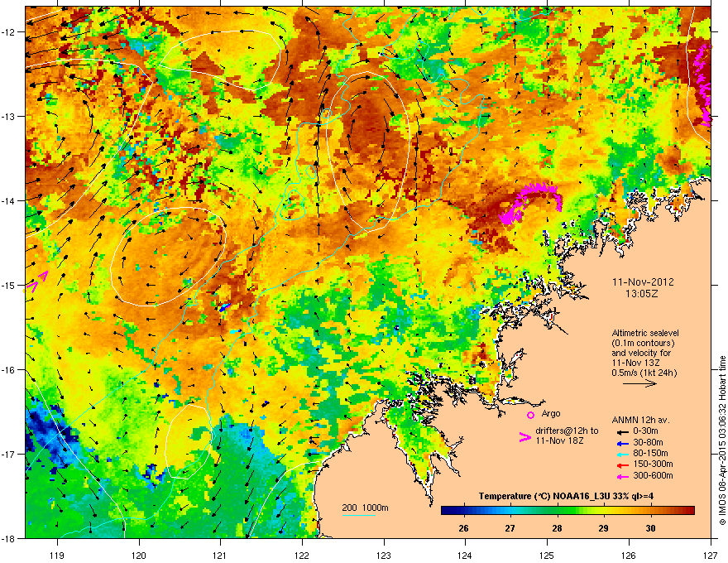Click colorbar tick label 27
This screenshot has width=728, height=563.
click(x=510, y=528)
